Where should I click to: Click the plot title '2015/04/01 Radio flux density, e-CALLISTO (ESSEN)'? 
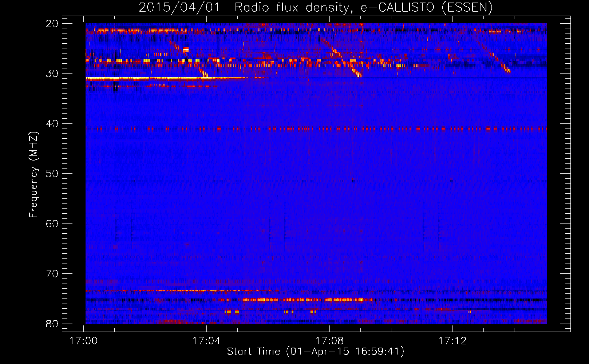coord(316,7)
